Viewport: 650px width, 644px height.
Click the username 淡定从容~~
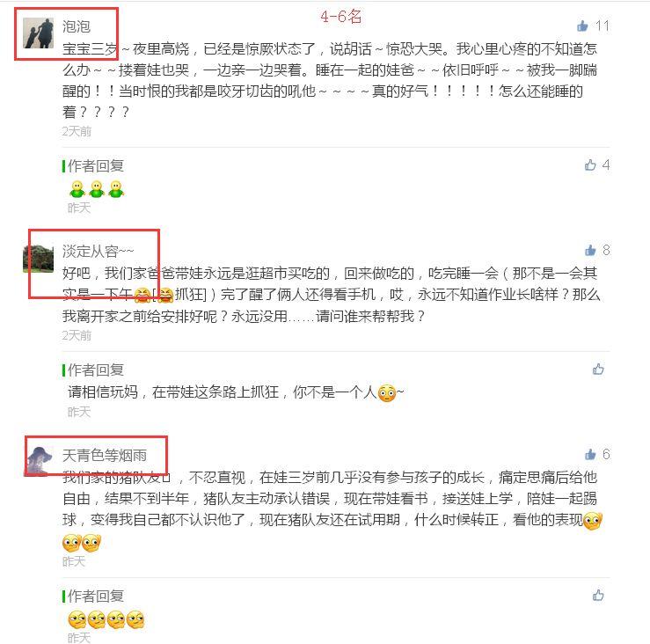[x=98, y=251]
